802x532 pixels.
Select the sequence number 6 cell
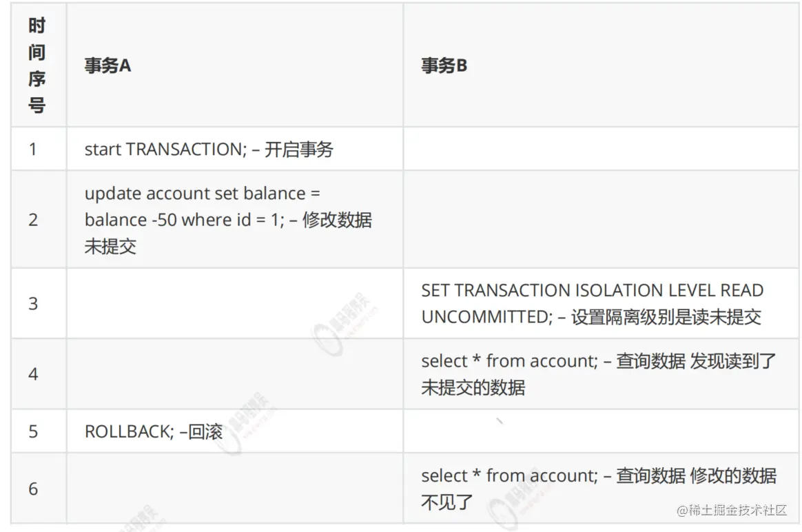[x=33, y=489]
